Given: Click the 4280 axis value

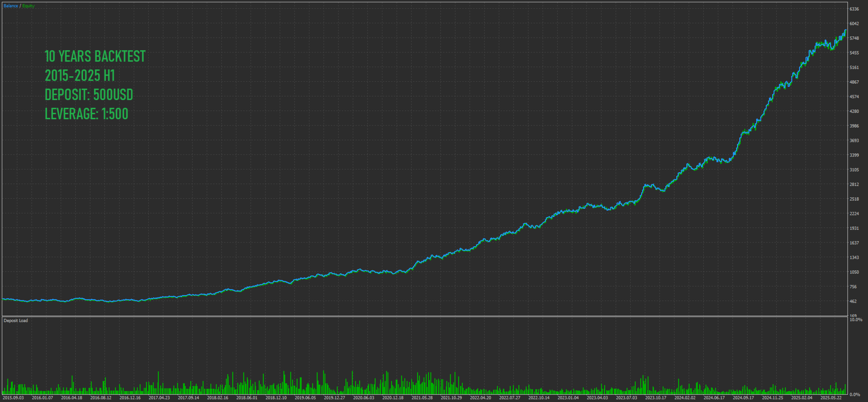Looking at the screenshot, I should click(x=854, y=111).
